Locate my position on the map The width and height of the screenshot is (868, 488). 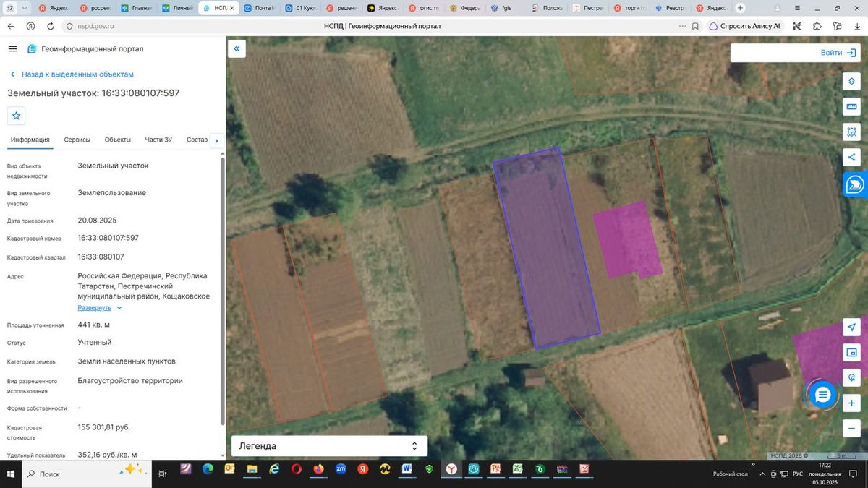click(x=851, y=327)
